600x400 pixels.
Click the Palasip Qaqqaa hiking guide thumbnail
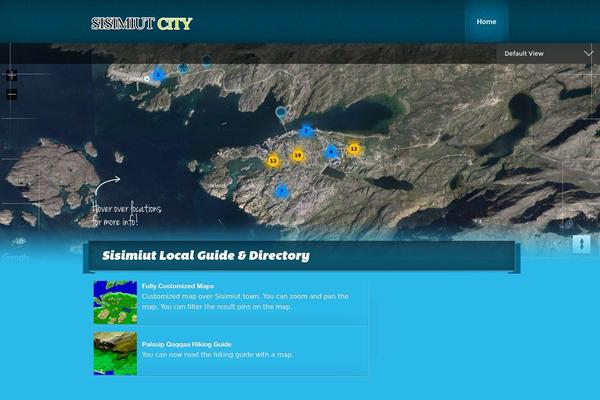click(115, 354)
